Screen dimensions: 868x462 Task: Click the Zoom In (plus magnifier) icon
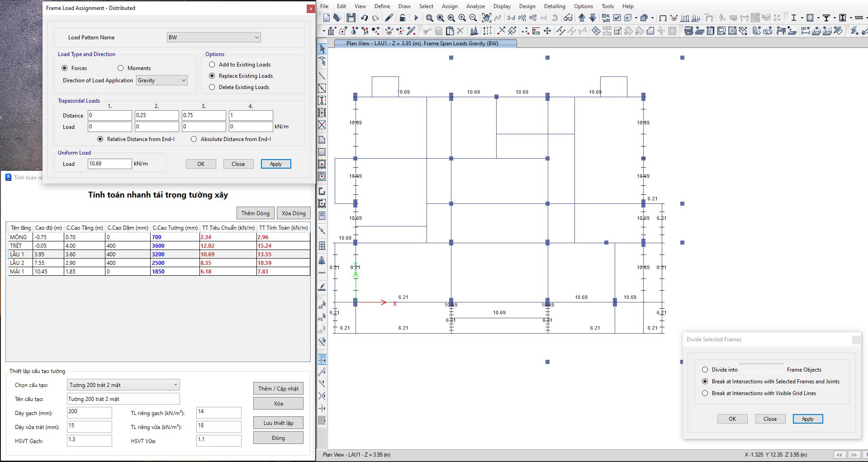click(x=462, y=18)
